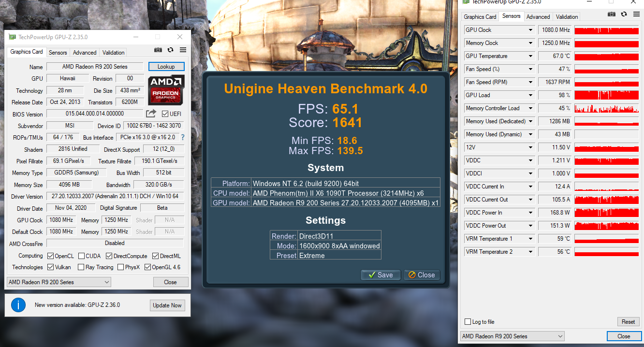Viewport: 644px width, 347px height.
Task: Click refresh icon in Sensors window
Action: pos(624,14)
